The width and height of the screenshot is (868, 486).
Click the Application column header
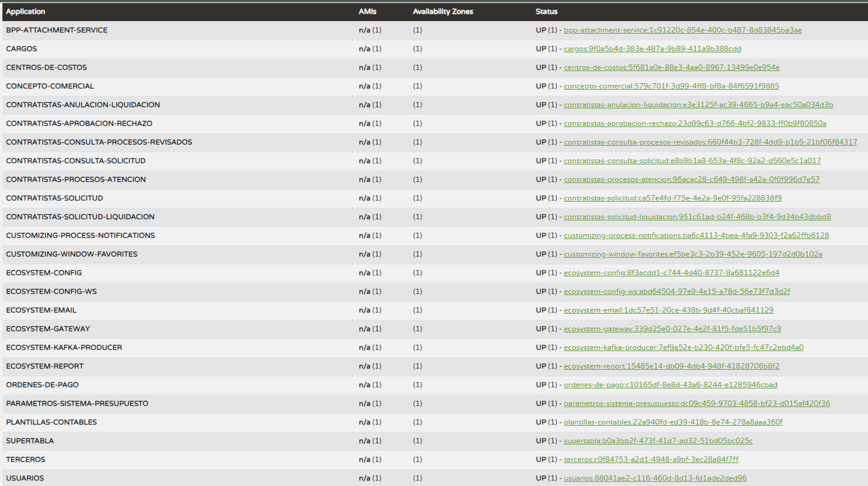(25, 11)
